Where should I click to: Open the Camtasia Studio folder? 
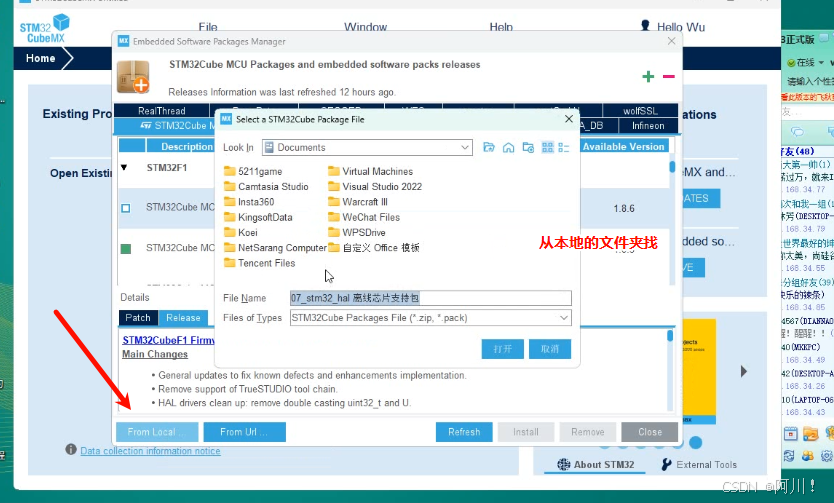pos(266,187)
